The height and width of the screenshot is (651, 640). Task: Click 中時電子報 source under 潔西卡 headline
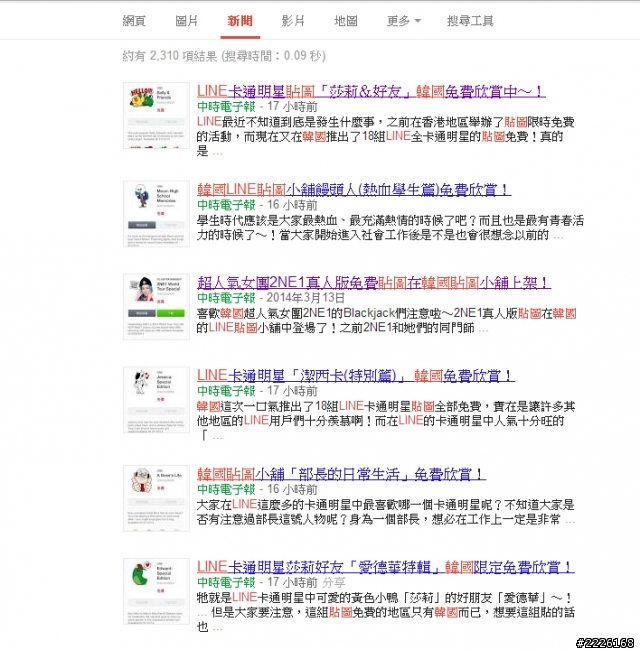(226, 391)
